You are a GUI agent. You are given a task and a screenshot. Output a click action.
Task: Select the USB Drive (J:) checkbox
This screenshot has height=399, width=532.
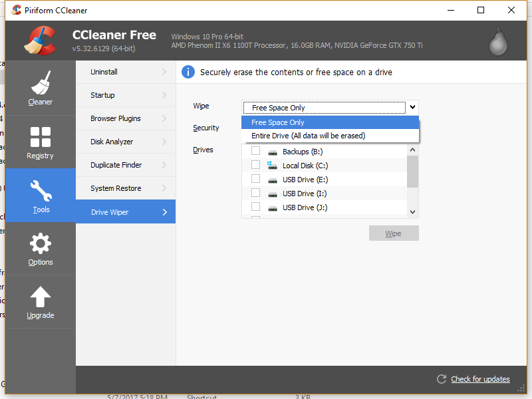(x=255, y=206)
